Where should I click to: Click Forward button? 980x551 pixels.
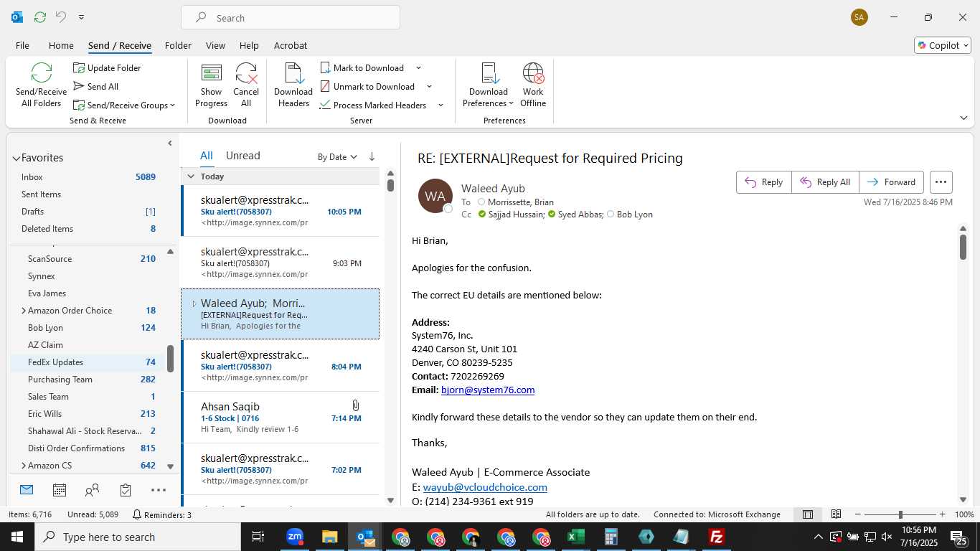[891, 182]
